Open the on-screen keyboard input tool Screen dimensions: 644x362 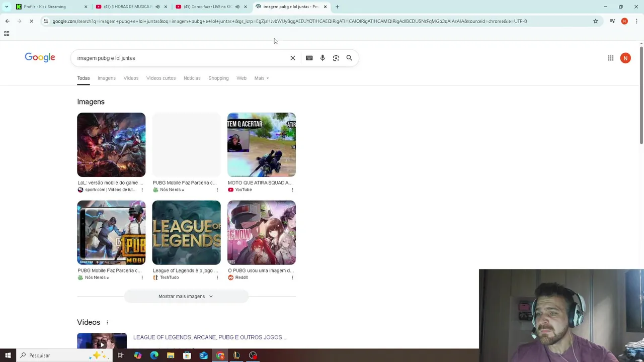309,58
